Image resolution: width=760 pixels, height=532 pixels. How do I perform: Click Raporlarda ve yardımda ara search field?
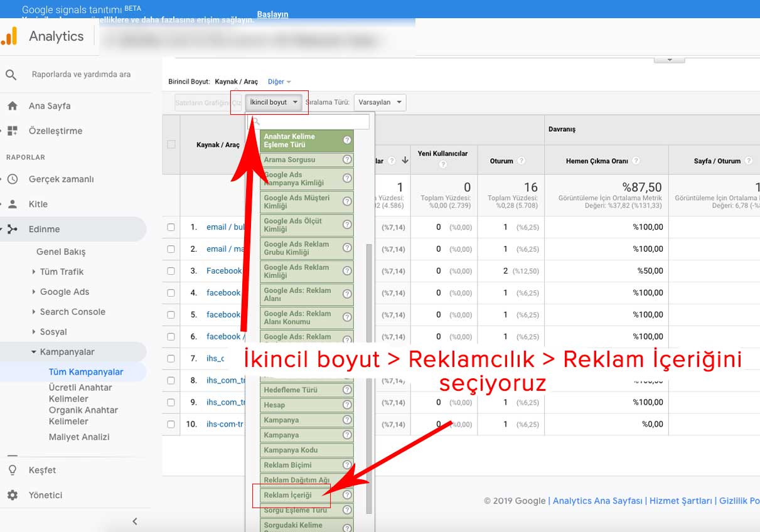[82, 75]
